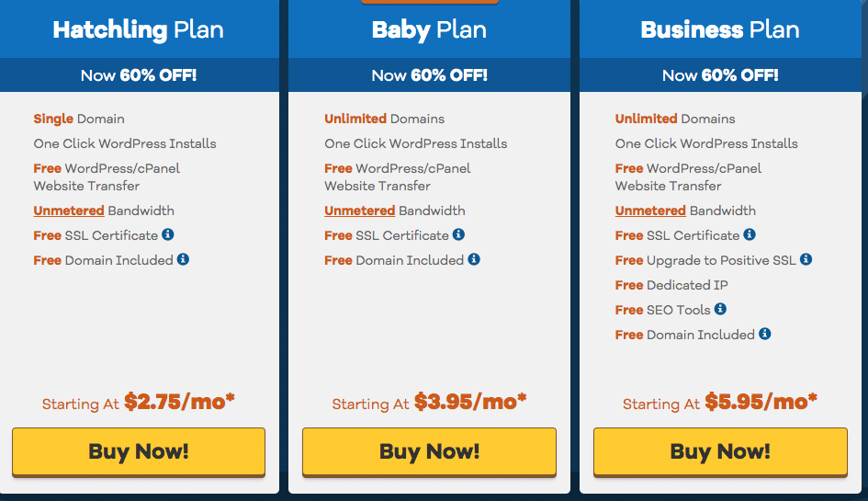Click info icon beside SEO Tools
Screen dimensions: 868x501
[x=720, y=310]
